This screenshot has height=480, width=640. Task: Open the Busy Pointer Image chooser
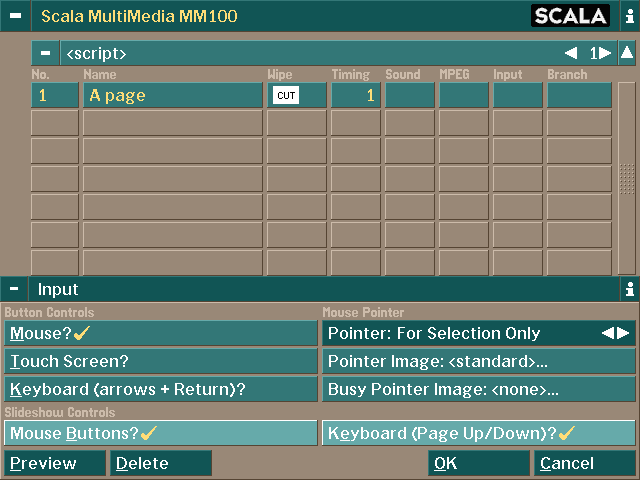[x=478, y=389]
